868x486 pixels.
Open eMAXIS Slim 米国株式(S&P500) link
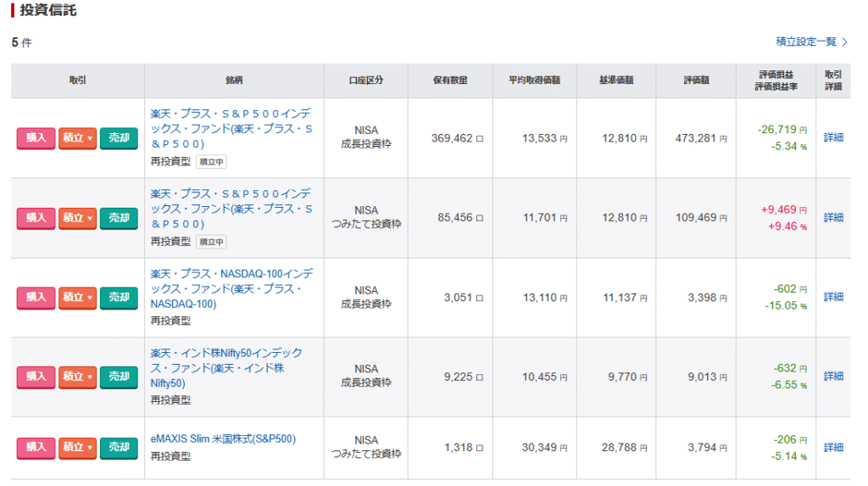click(223, 439)
